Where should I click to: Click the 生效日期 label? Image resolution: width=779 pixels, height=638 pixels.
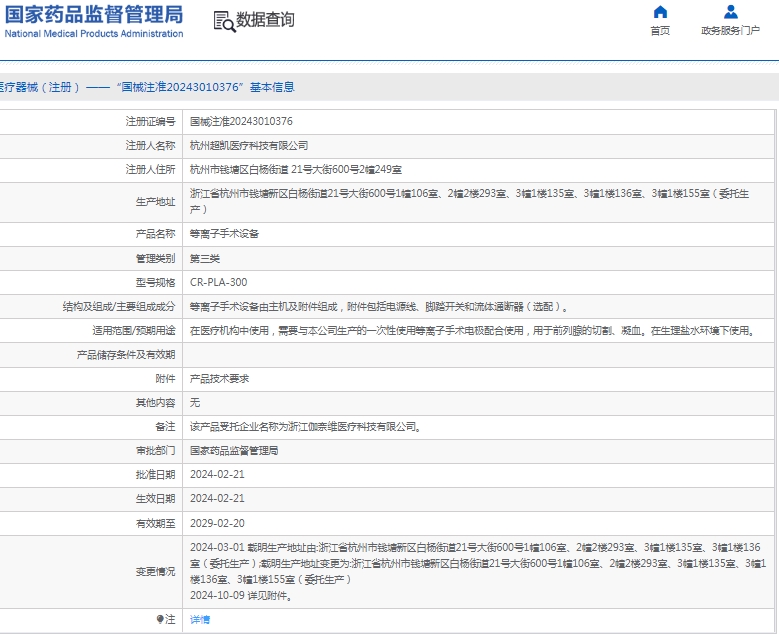[x=156, y=498]
